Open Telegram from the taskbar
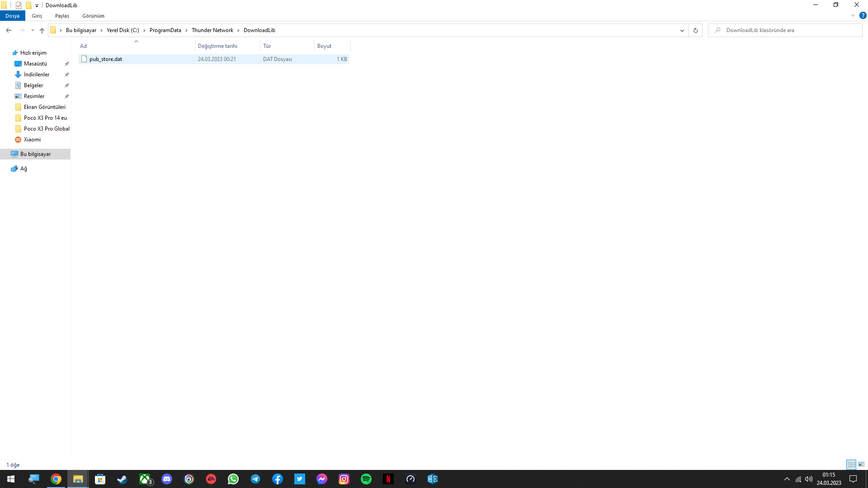 [255, 479]
